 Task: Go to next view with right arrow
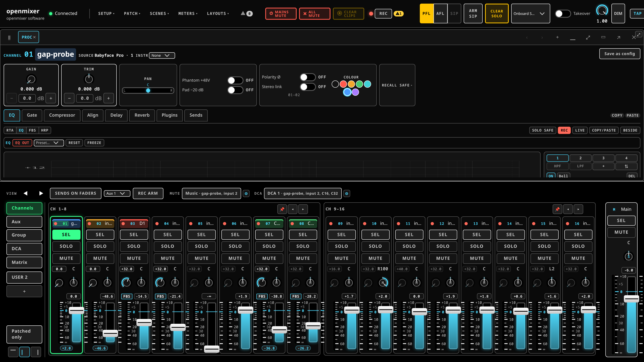(41, 193)
